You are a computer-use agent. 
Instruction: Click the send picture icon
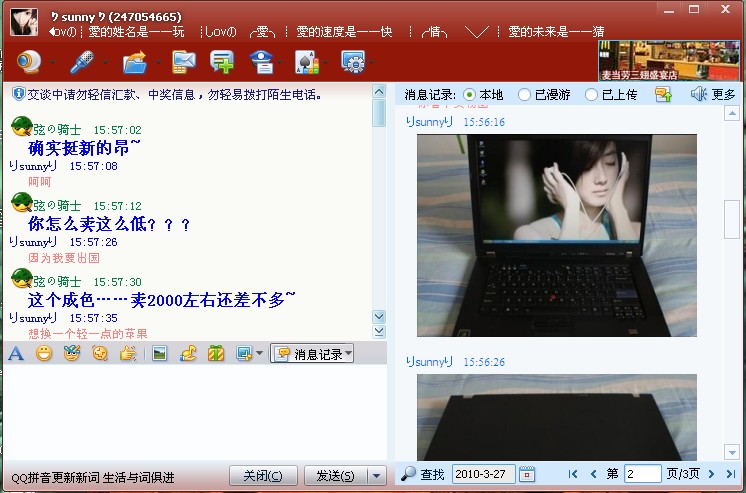(159, 353)
